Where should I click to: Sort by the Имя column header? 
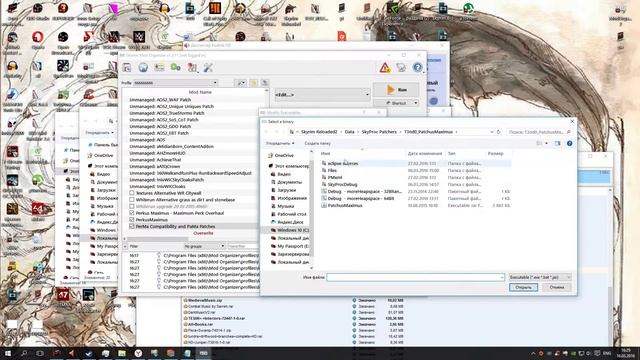(325, 153)
